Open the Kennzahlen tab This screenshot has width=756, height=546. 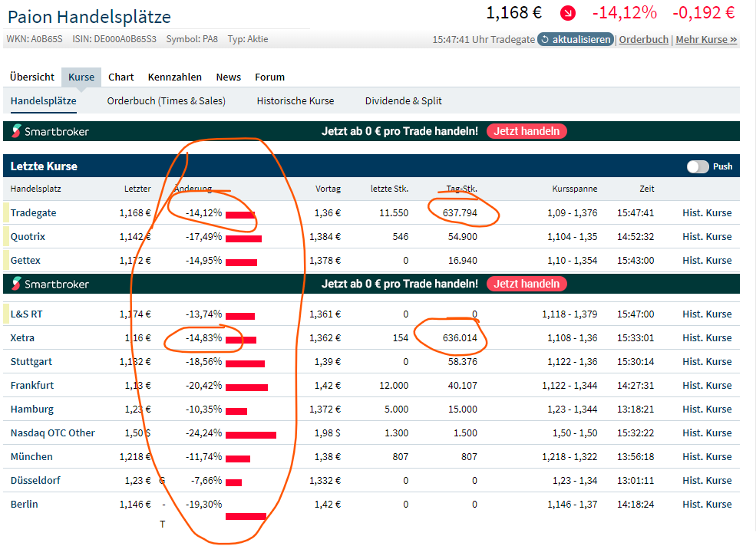[x=174, y=77]
